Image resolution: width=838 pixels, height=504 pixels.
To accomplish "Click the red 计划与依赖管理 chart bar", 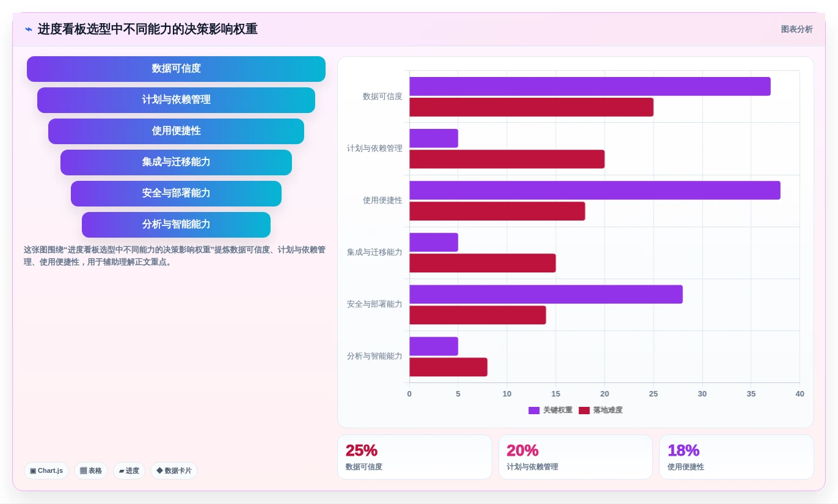I will pyautogui.click(x=507, y=159).
